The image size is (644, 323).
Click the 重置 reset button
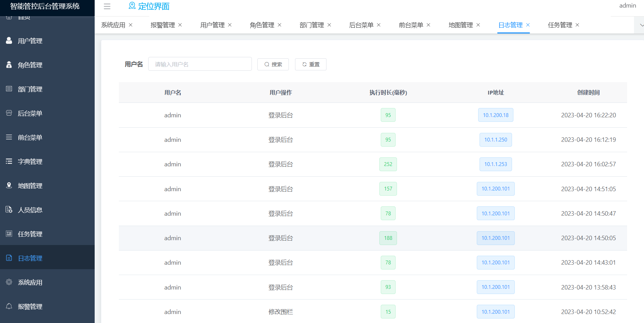[x=311, y=64]
